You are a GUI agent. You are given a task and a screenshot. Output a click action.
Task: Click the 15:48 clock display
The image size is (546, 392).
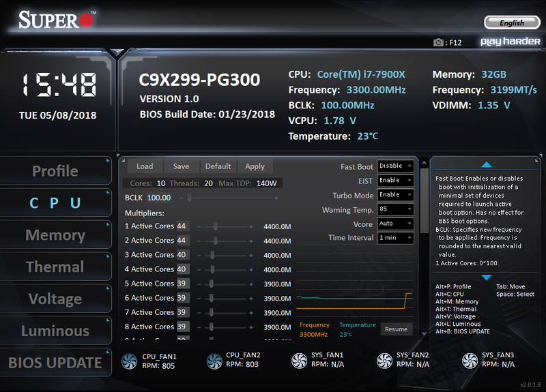tap(59, 85)
